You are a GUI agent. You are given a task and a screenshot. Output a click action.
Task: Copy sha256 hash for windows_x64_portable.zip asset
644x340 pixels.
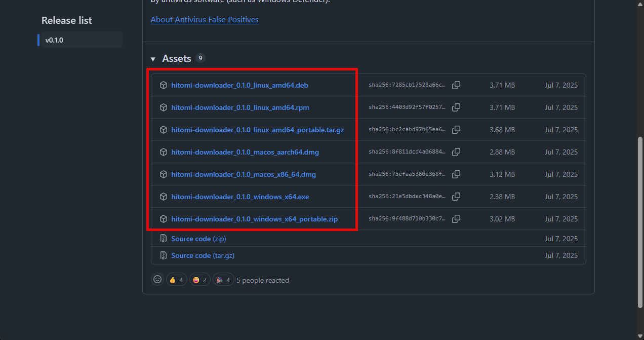pyautogui.click(x=456, y=219)
